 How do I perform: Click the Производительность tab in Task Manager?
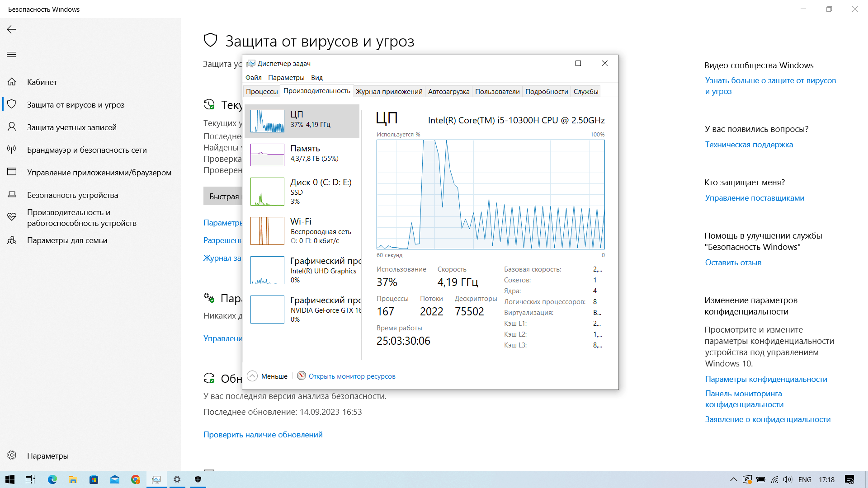(316, 91)
